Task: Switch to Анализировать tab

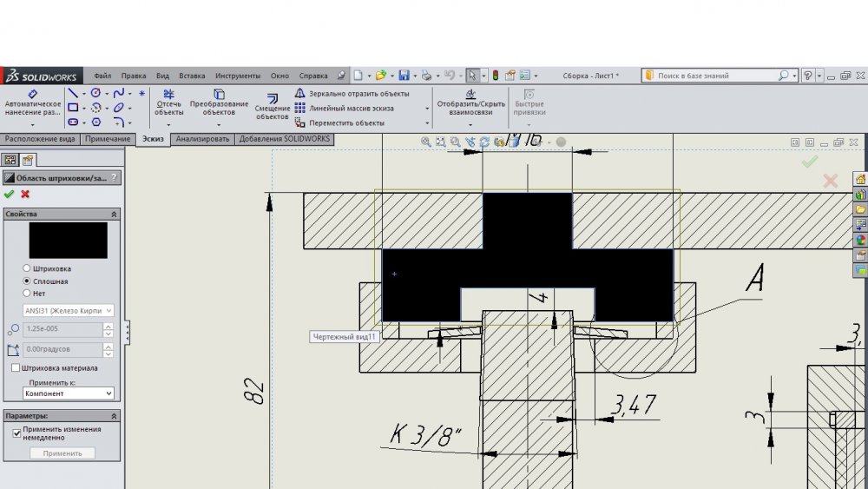Action: click(x=202, y=139)
